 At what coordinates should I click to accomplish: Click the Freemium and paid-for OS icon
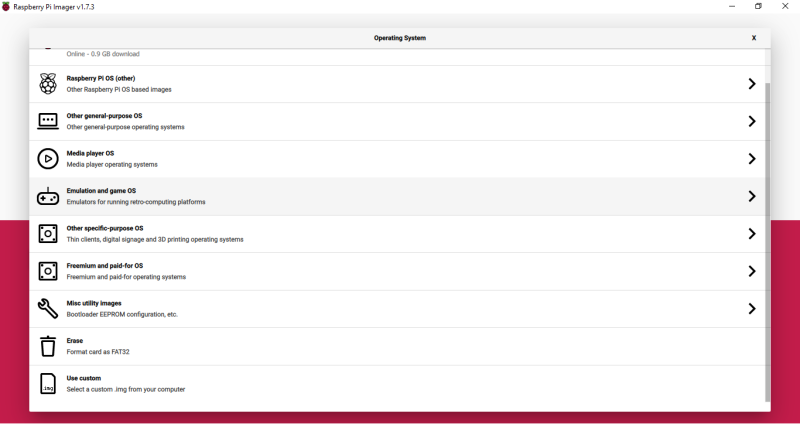coord(48,271)
